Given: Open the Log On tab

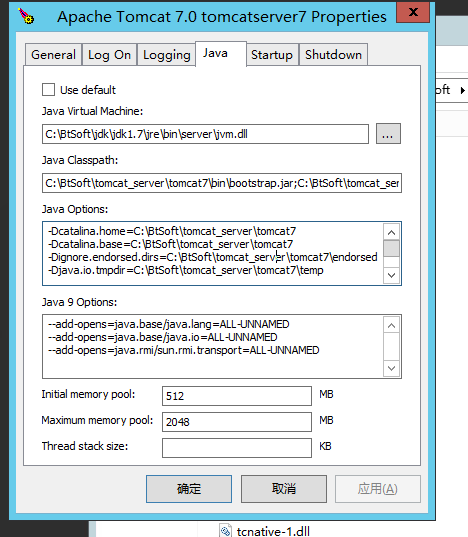Looking at the screenshot, I should tap(110, 54).
